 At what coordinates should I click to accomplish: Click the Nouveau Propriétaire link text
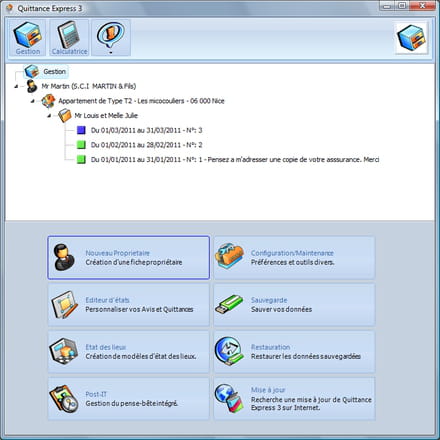click(x=117, y=253)
